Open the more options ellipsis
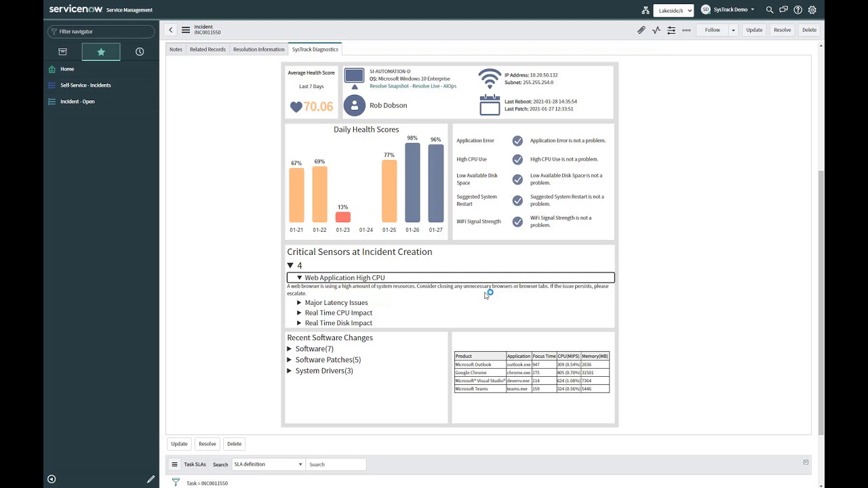 pyautogui.click(x=686, y=30)
